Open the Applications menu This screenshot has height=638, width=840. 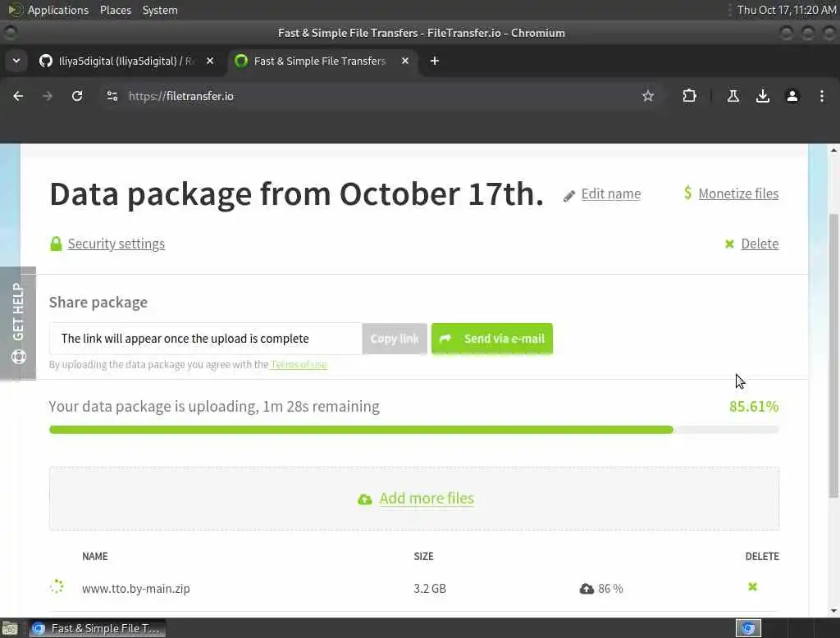click(57, 10)
